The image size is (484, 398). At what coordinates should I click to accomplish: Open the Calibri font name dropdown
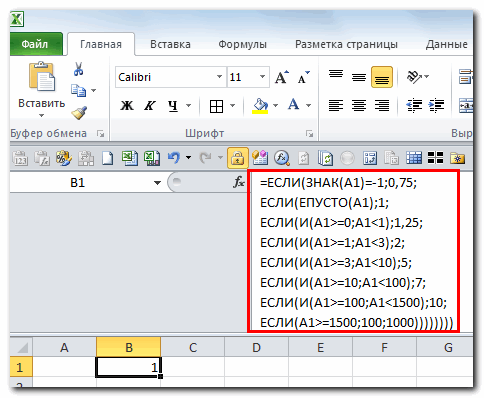(x=219, y=77)
